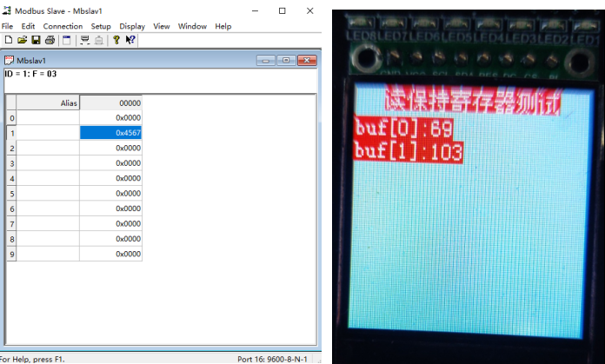Viewport: 605px width, 364px height.
Task: Click row header number 5
Action: tap(11, 194)
